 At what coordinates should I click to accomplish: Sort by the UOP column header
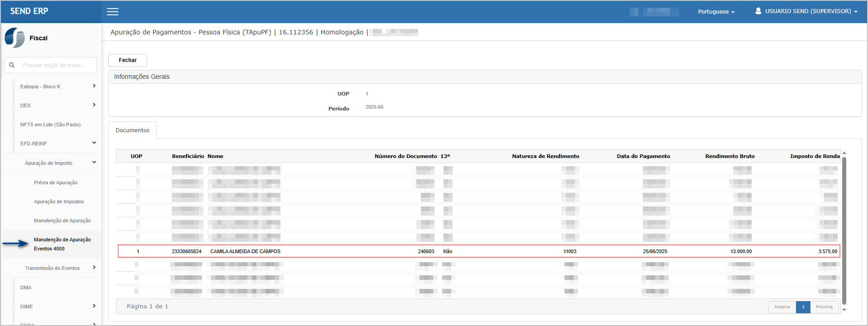[136, 156]
